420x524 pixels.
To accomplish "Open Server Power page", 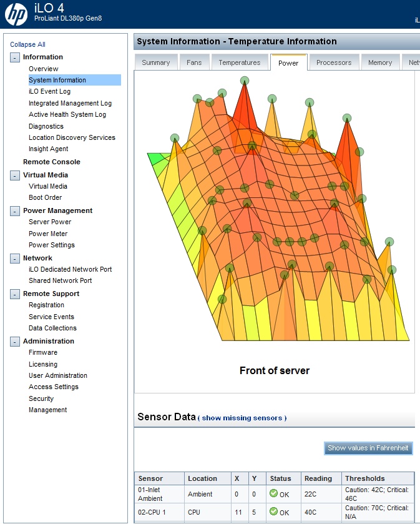I will (50, 222).
